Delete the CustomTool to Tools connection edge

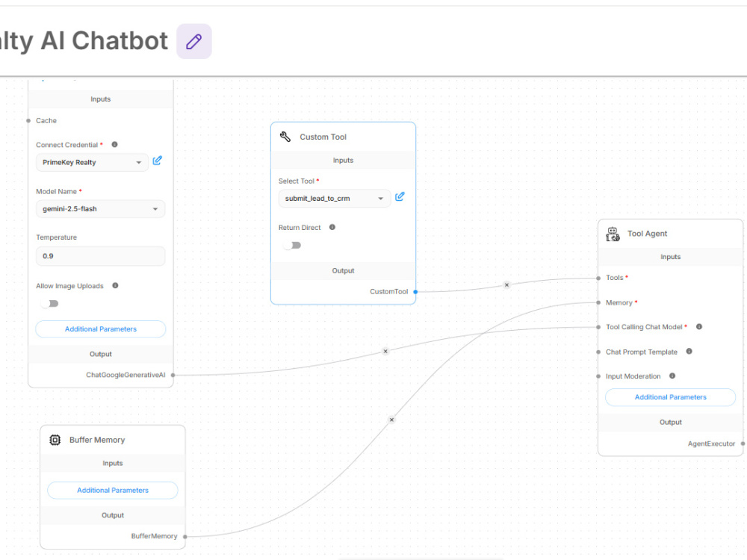pyautogui.click(x=506, y=284)
